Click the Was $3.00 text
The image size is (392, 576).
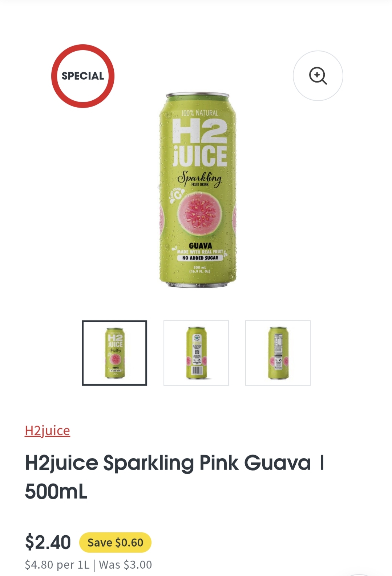pos(125,565)
